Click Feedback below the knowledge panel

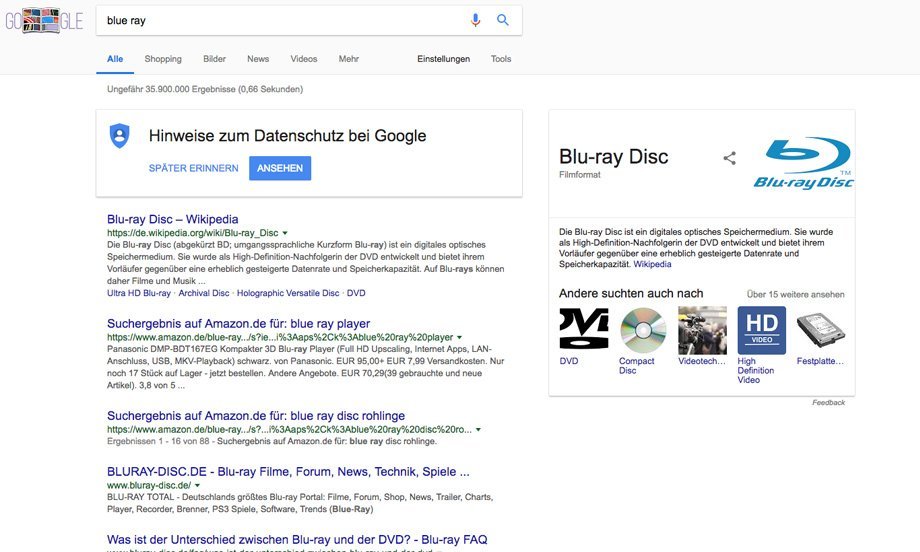(828, 402)
